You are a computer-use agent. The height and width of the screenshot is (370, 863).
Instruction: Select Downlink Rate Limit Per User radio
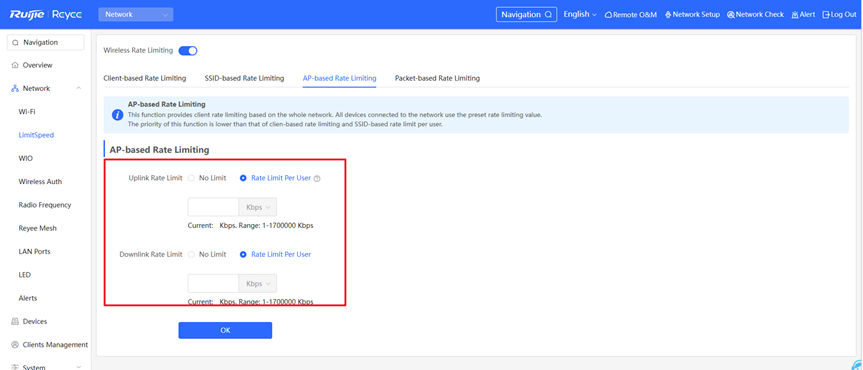[243, 254]
